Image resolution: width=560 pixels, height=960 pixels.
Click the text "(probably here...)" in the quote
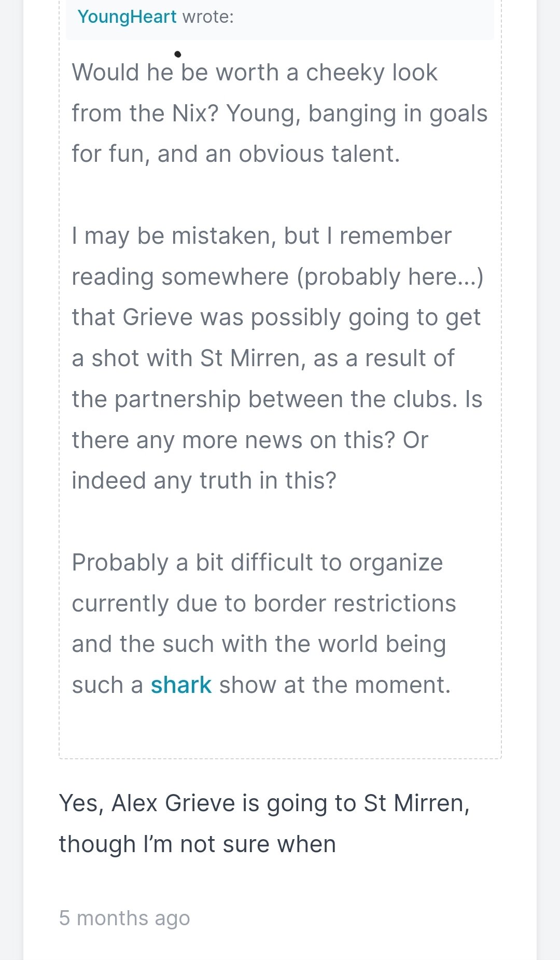click(390, 277)
